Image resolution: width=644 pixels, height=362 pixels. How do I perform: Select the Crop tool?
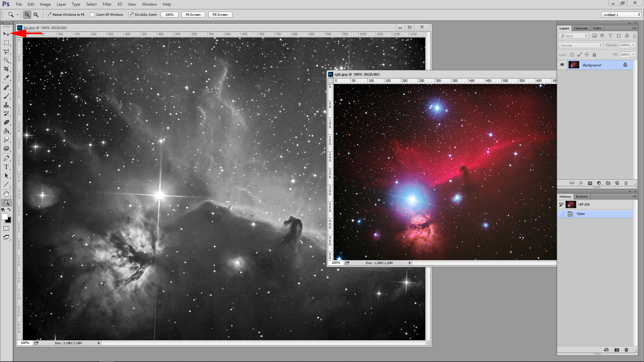coord(6,69)
